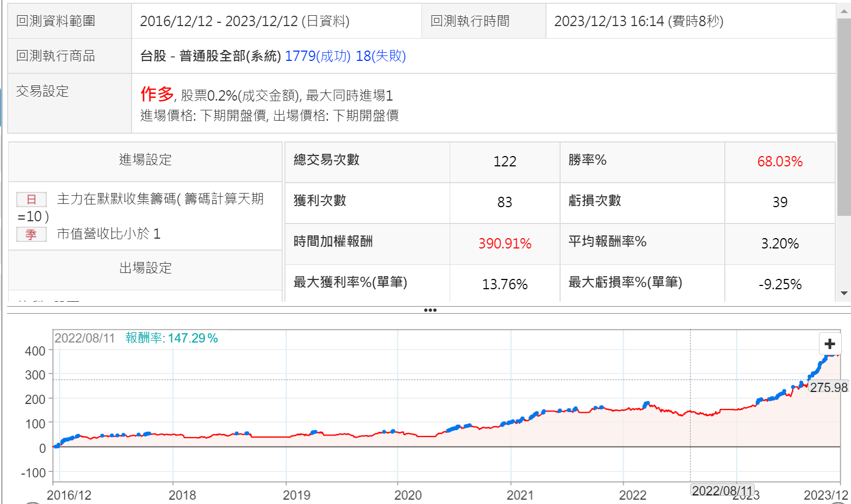Screen dimensions: 851x504
Task: Click the 市值營收比小於 1 condition
Action: point(108,234)
